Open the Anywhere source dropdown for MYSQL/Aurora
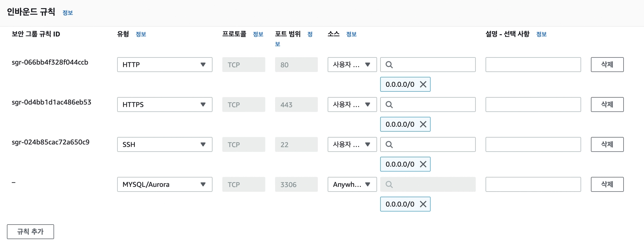The height and width of the screenshot is (245, 644). [x=352, y=184]
